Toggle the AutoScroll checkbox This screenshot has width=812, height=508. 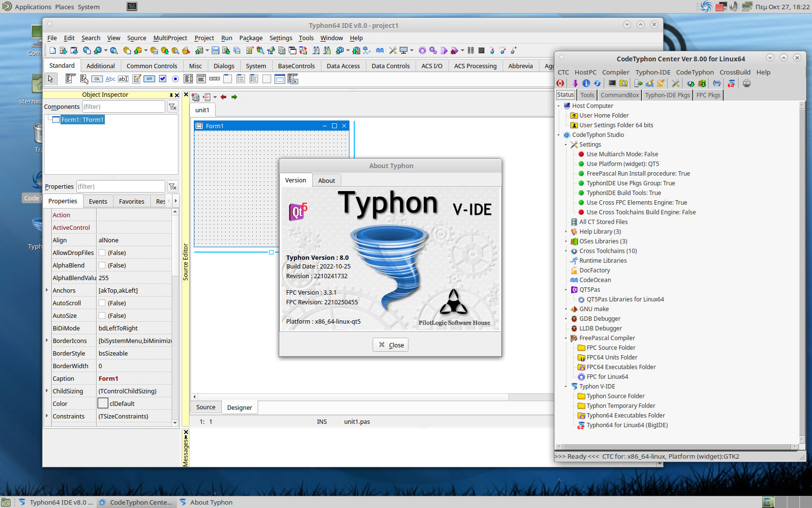tap(102, 303)
